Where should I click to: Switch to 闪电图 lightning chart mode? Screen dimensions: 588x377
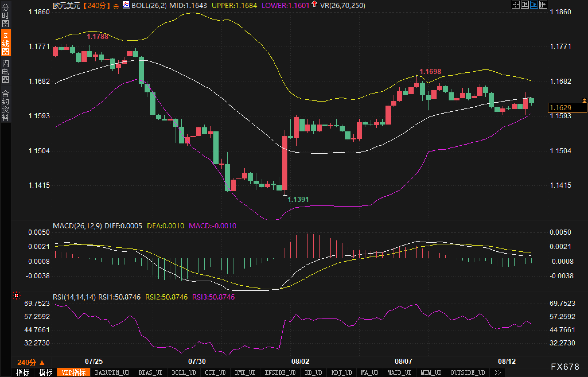tap(5, 71)
